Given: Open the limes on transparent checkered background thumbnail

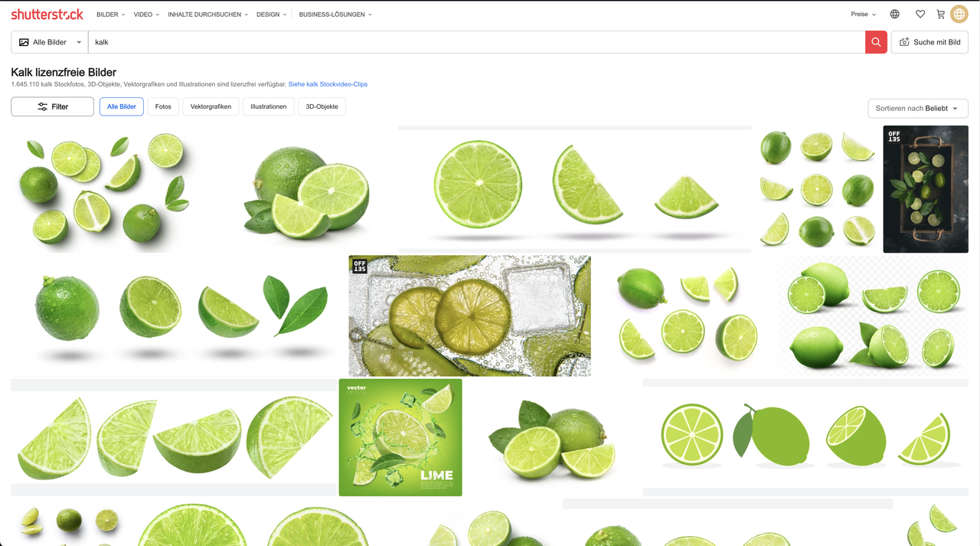Looking at the screenshot, I should click(x=874, y=316).
